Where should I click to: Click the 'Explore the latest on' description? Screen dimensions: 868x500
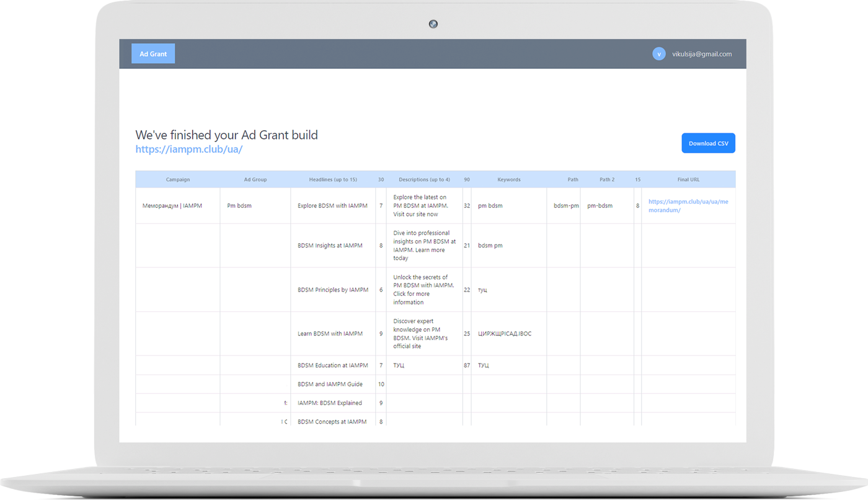[x=421, y=206]
